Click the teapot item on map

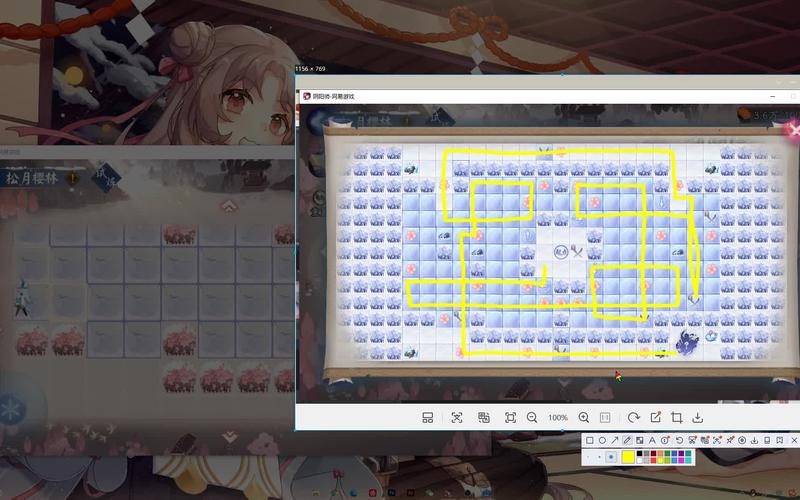[711, 336]
